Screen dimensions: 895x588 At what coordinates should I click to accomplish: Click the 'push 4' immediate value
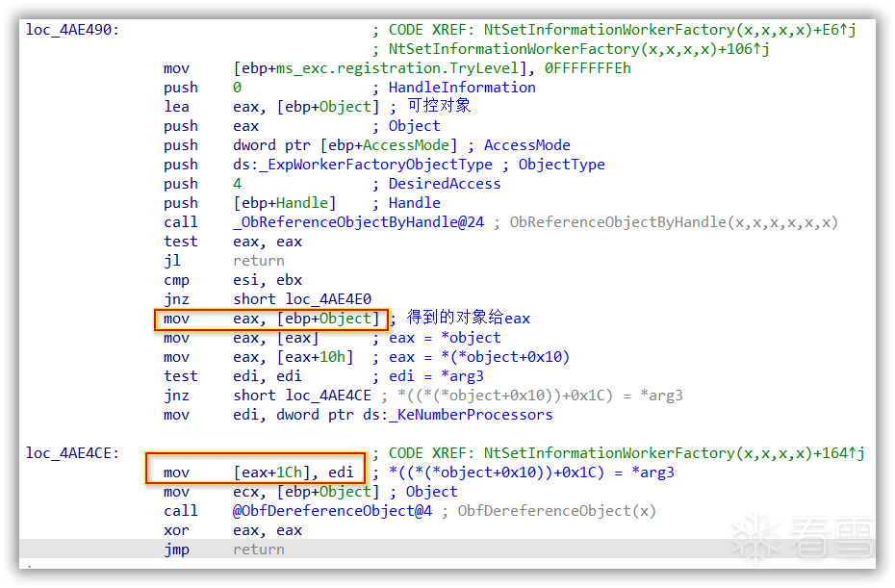coord(237,184)
